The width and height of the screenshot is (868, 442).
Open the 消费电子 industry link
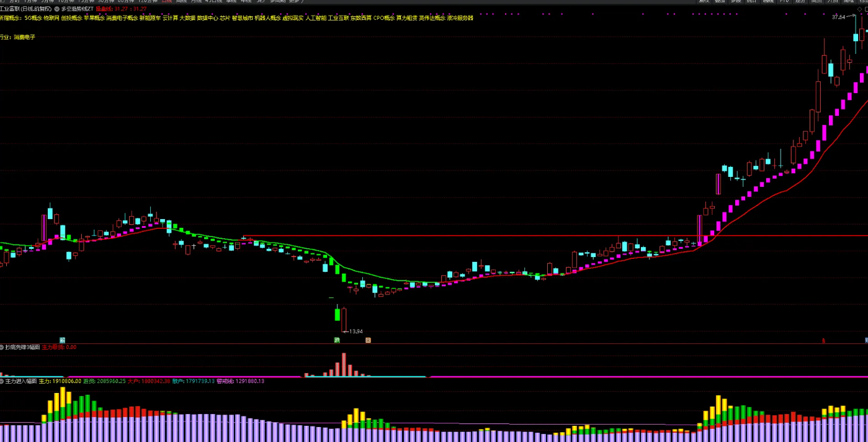(25, 37)
